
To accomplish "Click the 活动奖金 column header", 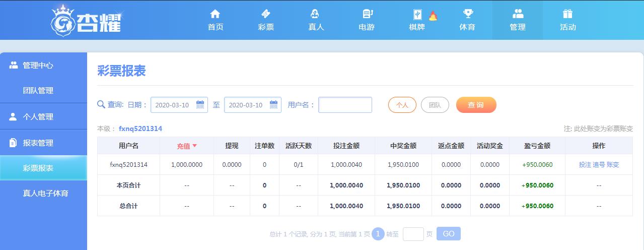I will tap(490, 146).
